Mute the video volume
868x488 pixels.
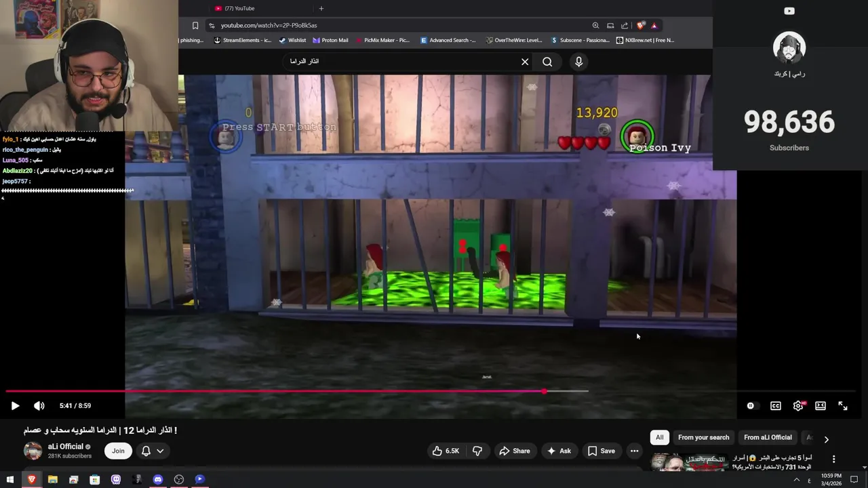pos(39,406)
